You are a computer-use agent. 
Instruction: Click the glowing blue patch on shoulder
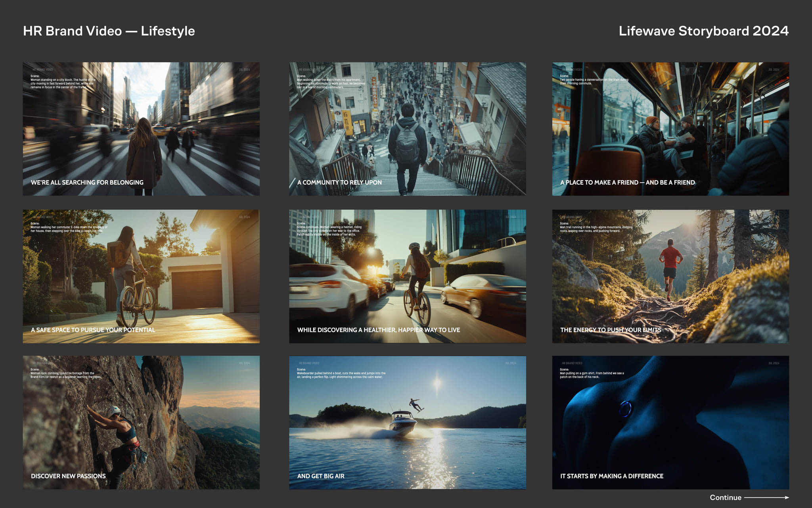click(625, 408)
